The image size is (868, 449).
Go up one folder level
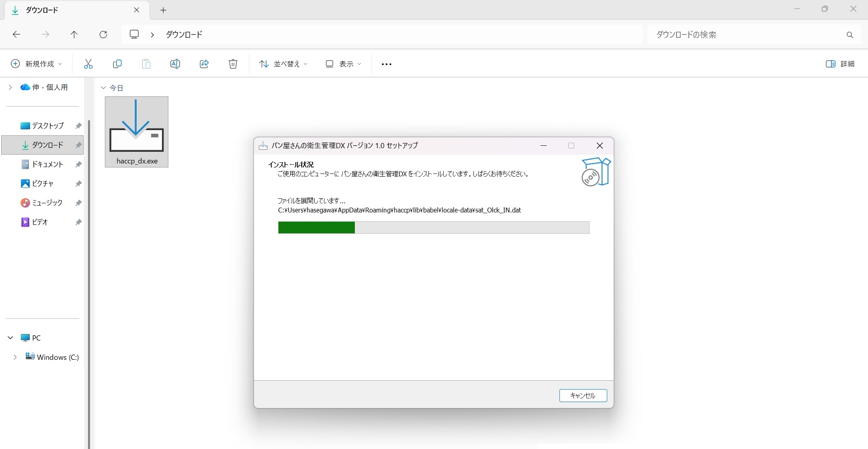(x=74, y=35)
